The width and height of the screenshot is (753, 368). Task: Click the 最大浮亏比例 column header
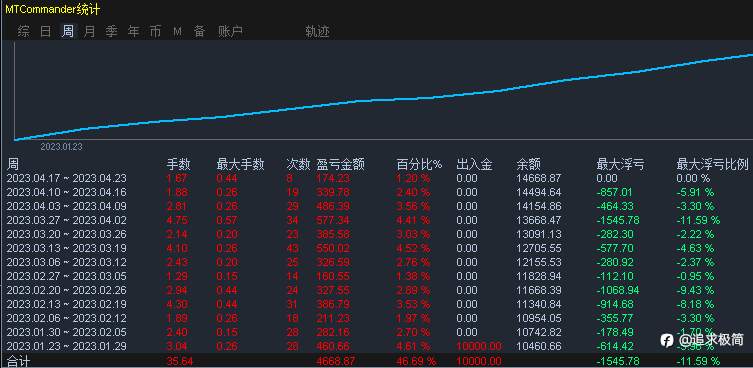point(713,165)
